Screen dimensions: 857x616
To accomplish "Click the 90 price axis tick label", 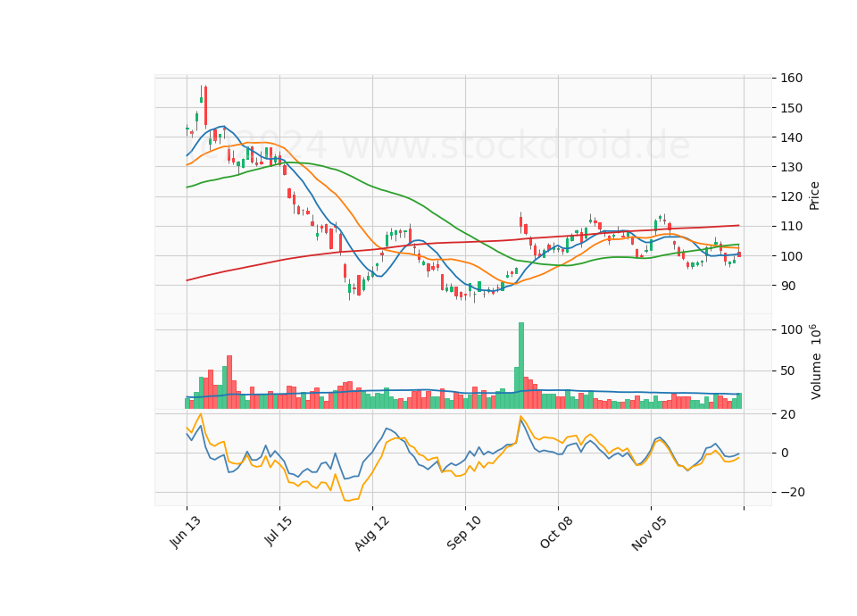I will coord(788,286).
